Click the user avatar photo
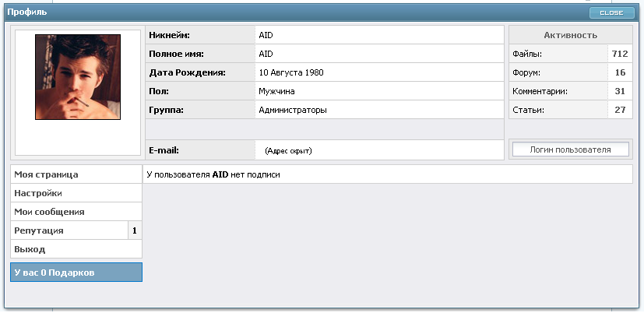 78,77
